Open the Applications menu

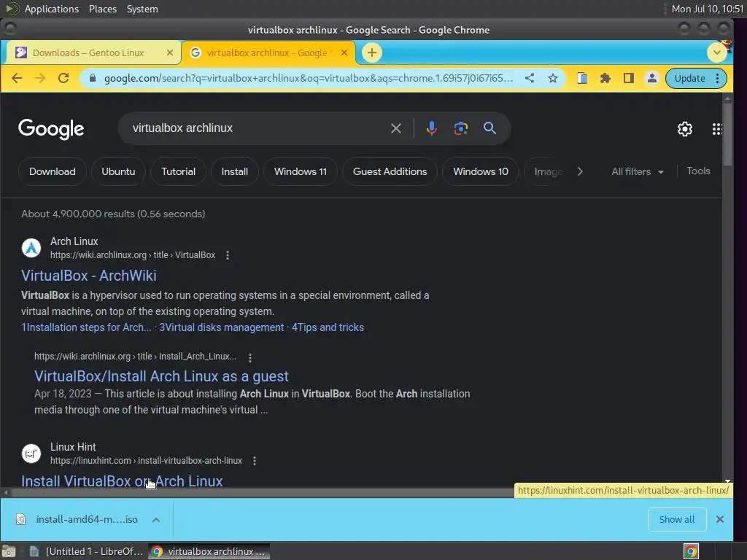(52, 9)
